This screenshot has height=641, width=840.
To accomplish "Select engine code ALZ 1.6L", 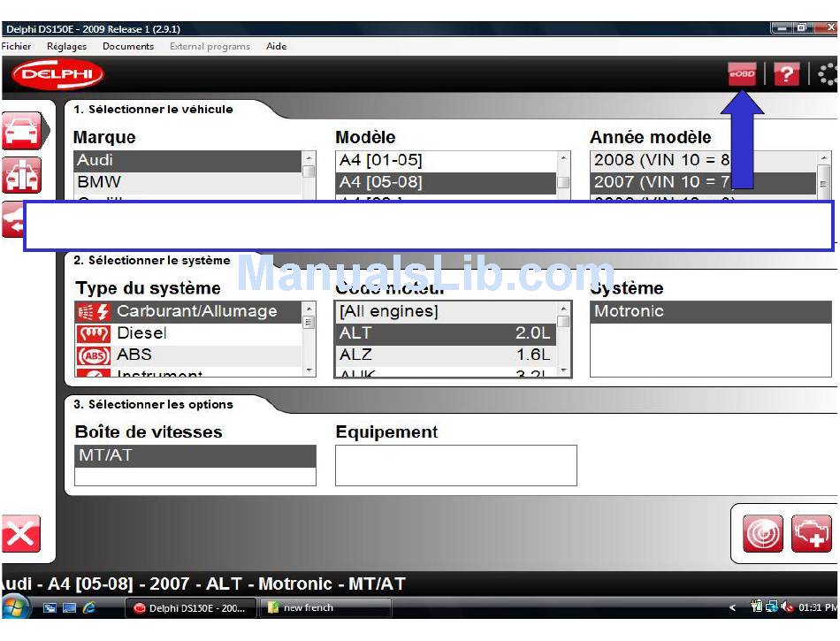I will coord(447,355).
